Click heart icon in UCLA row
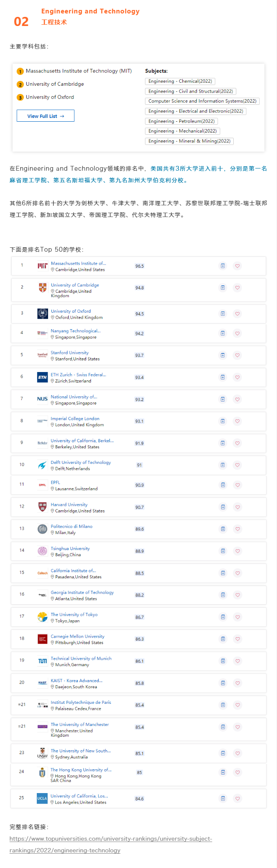The width and height of the screenshot is (277, 868). coord(237,799)
